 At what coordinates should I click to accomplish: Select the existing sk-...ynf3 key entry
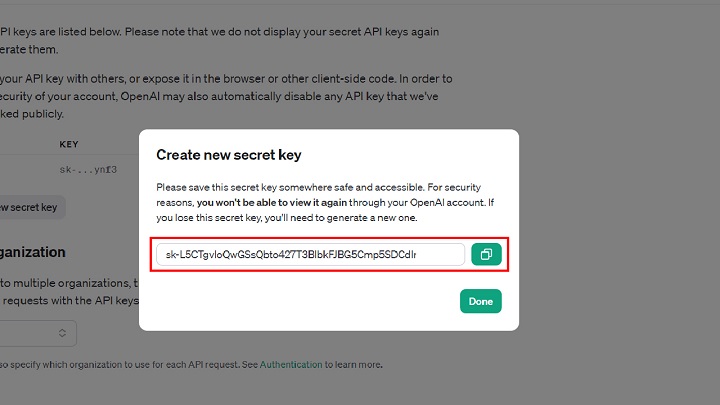tap(89, 170)
